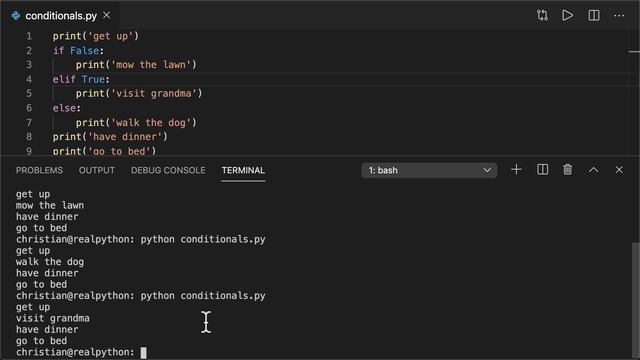Maximize panel with up chevron
640x360 pixels.
(x=593, y=170)
